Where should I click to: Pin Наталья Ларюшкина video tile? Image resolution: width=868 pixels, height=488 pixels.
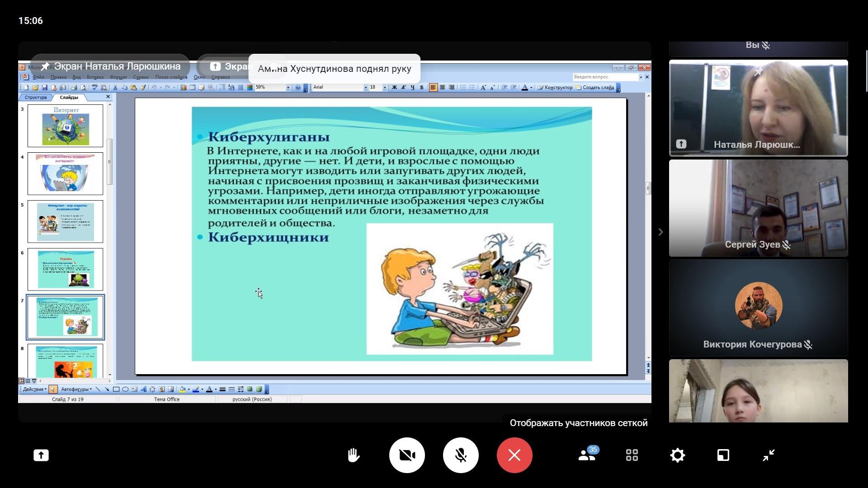coord(758,71)
